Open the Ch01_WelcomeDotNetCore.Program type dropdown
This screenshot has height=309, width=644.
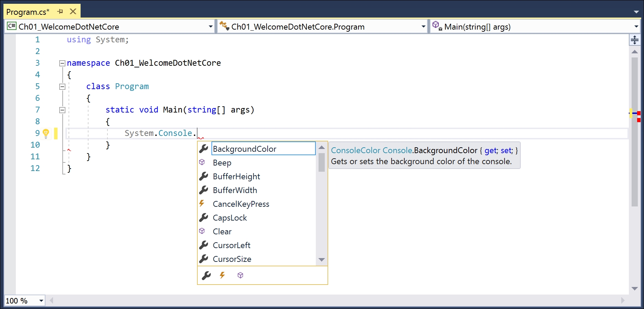(x=424, y=26)
